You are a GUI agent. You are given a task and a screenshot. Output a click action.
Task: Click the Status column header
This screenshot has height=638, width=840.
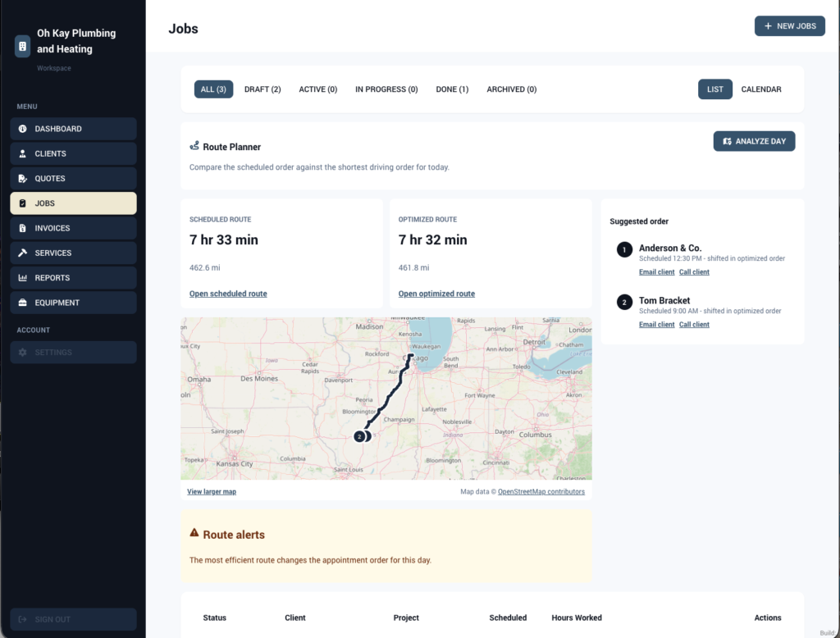215,617
